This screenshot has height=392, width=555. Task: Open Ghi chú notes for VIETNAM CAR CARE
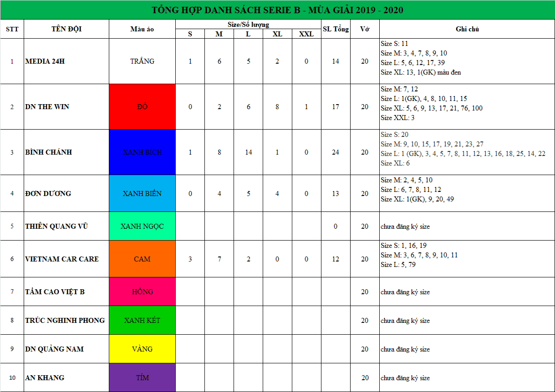pyautogui.click(x=467, y=259)
